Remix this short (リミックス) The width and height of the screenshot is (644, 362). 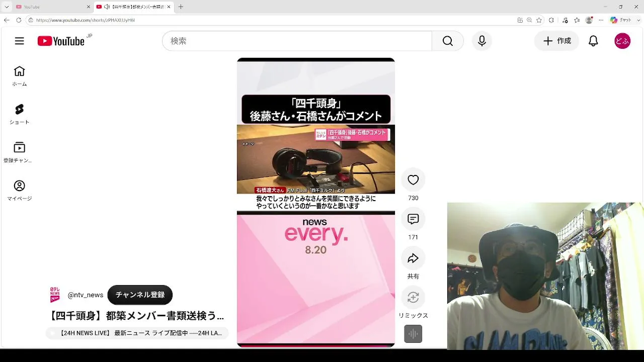point(413,298)
